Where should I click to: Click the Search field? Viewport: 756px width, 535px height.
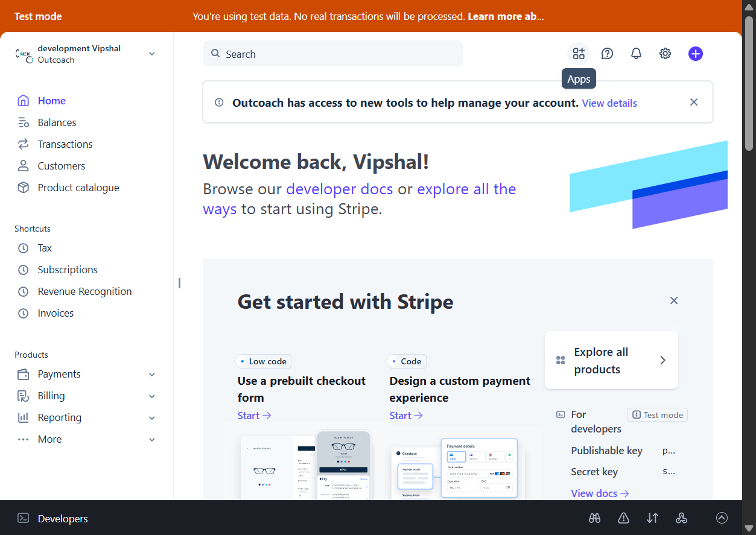[333, 54]
